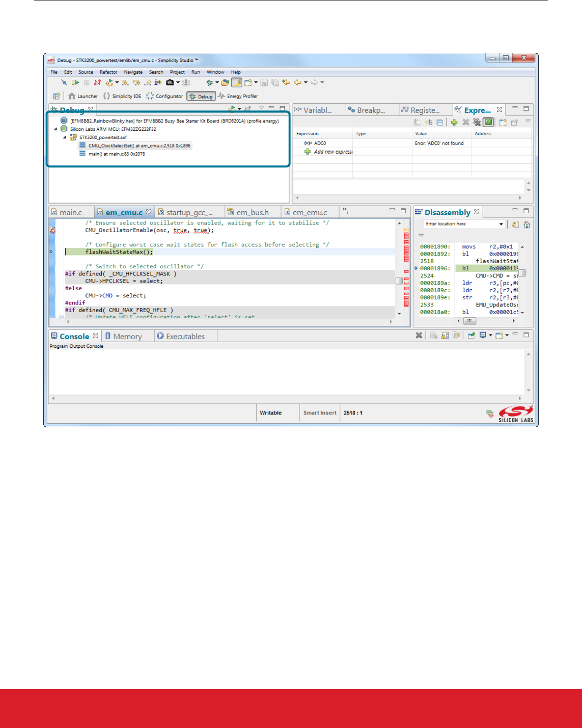This screenshot has height=728, width=582.
Task: Open the Project menu
Action: pos(177,72)
